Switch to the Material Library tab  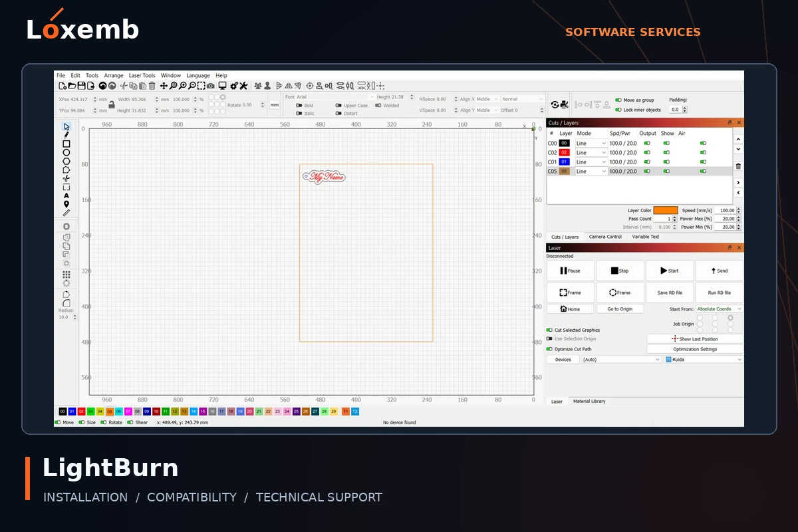[589, 402]
